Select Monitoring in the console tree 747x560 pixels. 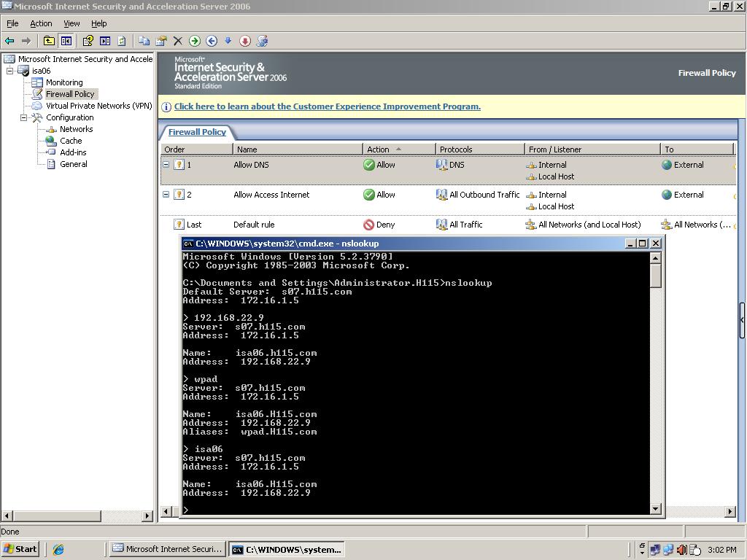[64, 82]
